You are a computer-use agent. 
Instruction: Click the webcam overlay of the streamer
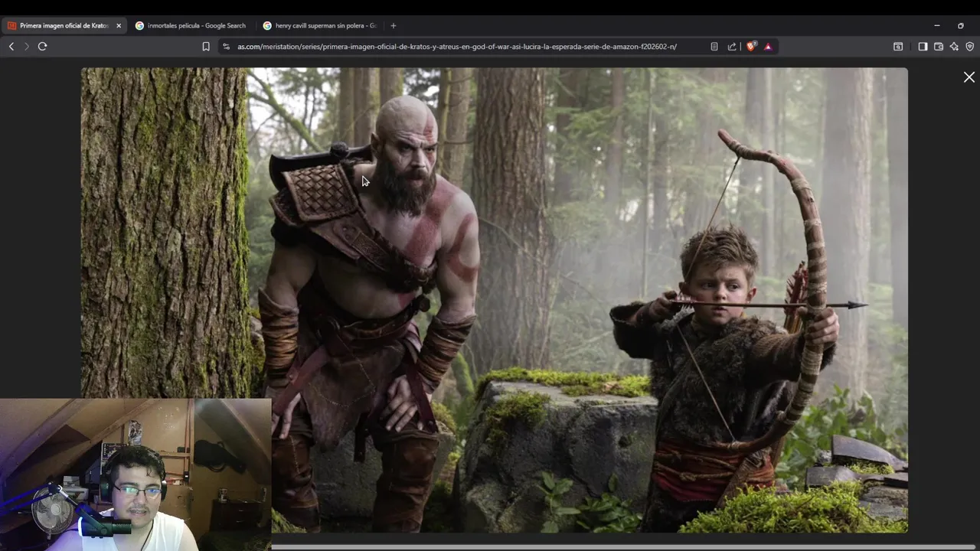(x=136, y=474)
